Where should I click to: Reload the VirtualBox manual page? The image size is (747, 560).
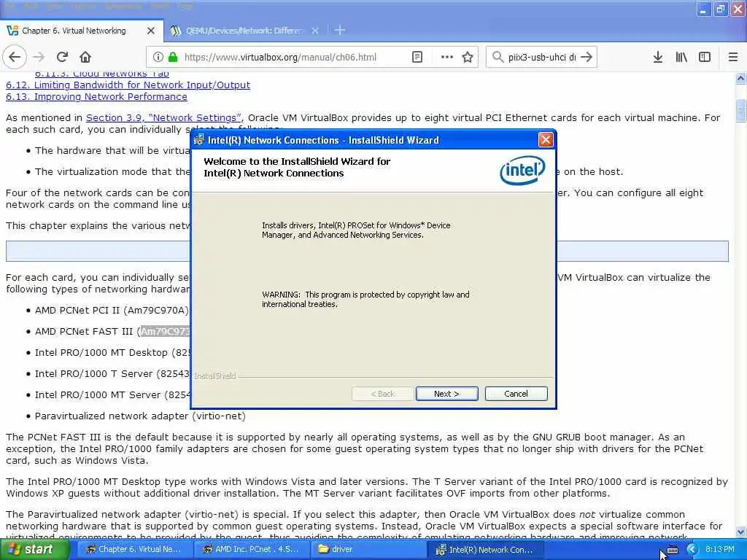coord(62,57)
